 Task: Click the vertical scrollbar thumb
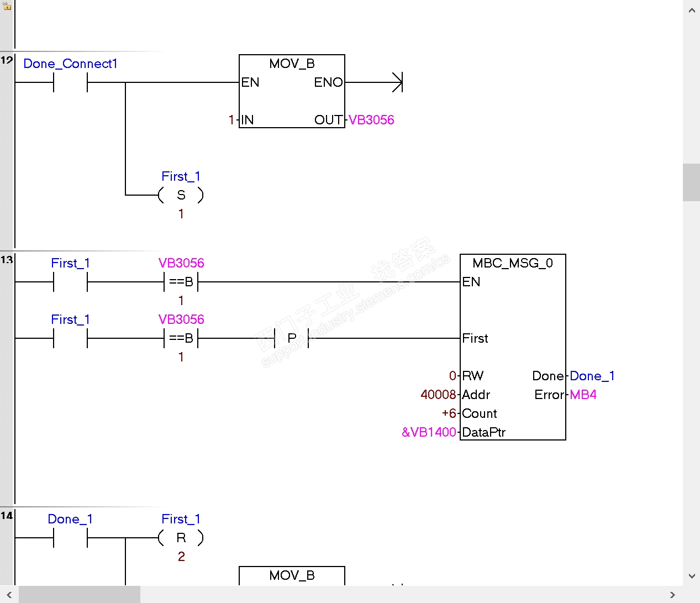tap(692, 182)
